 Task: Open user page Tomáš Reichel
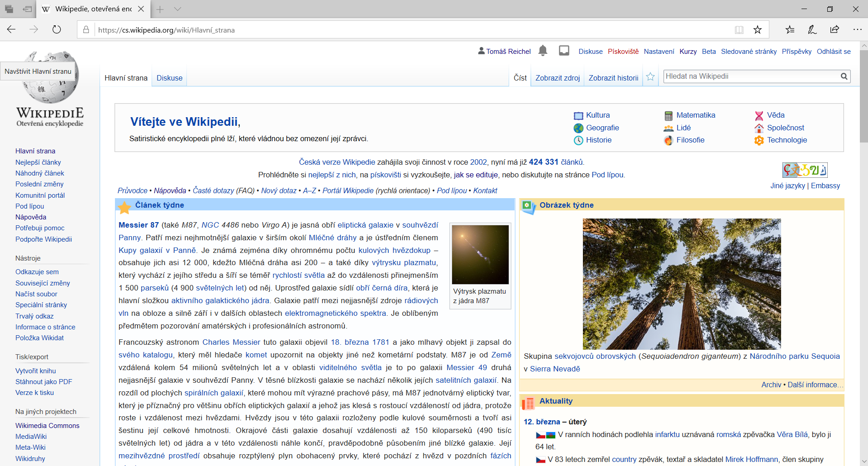tap(508, 52)
